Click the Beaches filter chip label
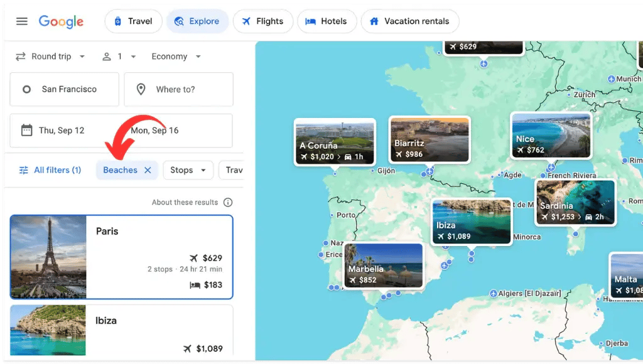The image size is (643, 364). click(x=120, y=170)
